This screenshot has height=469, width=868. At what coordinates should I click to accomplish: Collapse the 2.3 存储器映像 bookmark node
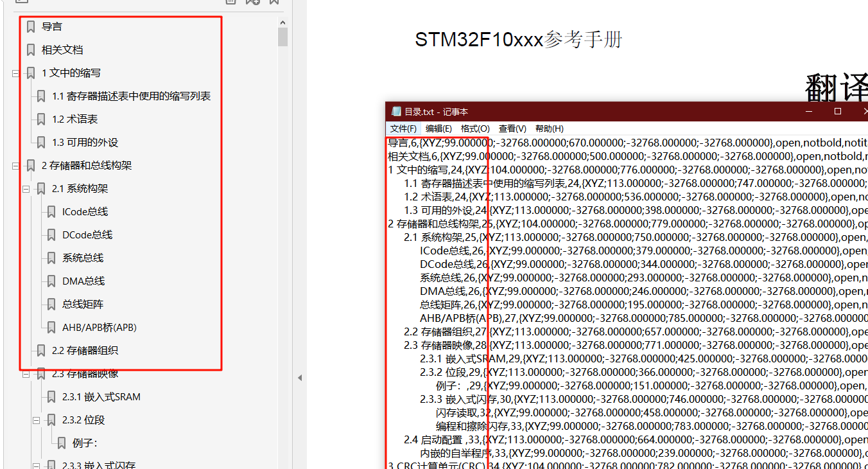[x=26, y=374]
